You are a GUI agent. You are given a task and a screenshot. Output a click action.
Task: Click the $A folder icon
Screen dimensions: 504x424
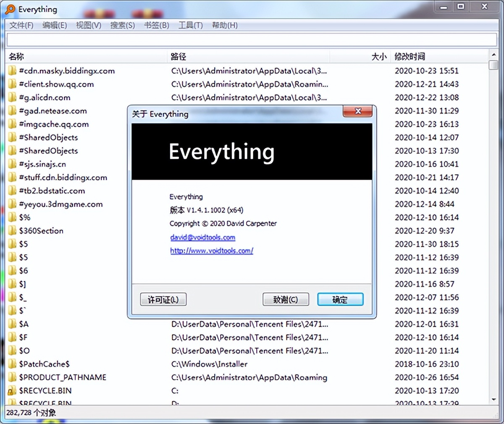[13, 324]
